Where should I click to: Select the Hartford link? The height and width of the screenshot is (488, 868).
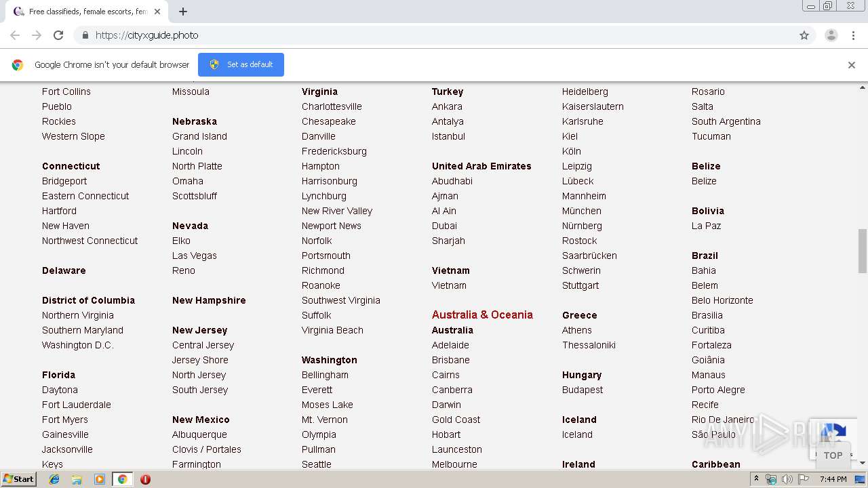[x=59, y=211]
